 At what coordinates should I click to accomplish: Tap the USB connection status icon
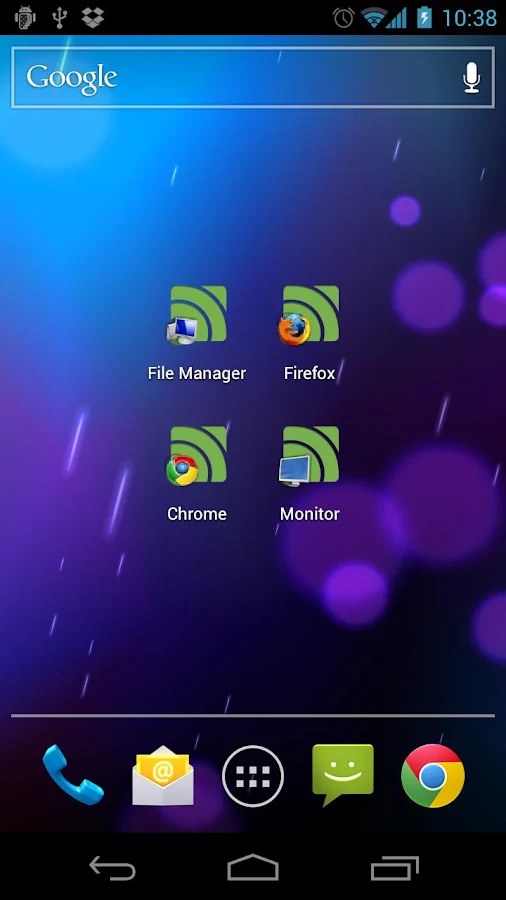tap(59, 17)
